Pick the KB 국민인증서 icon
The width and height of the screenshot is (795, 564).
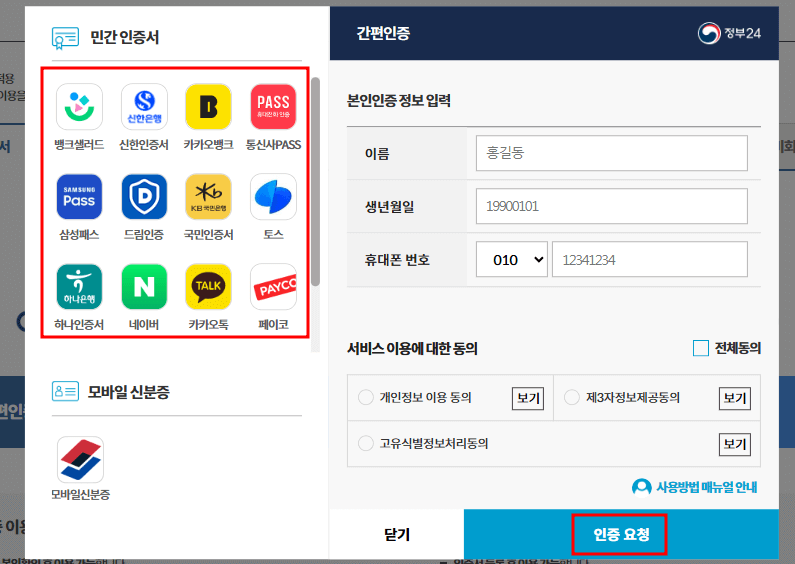208,197
